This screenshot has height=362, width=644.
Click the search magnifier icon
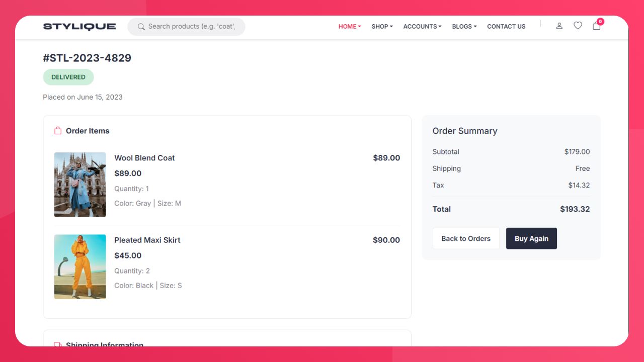141,27
